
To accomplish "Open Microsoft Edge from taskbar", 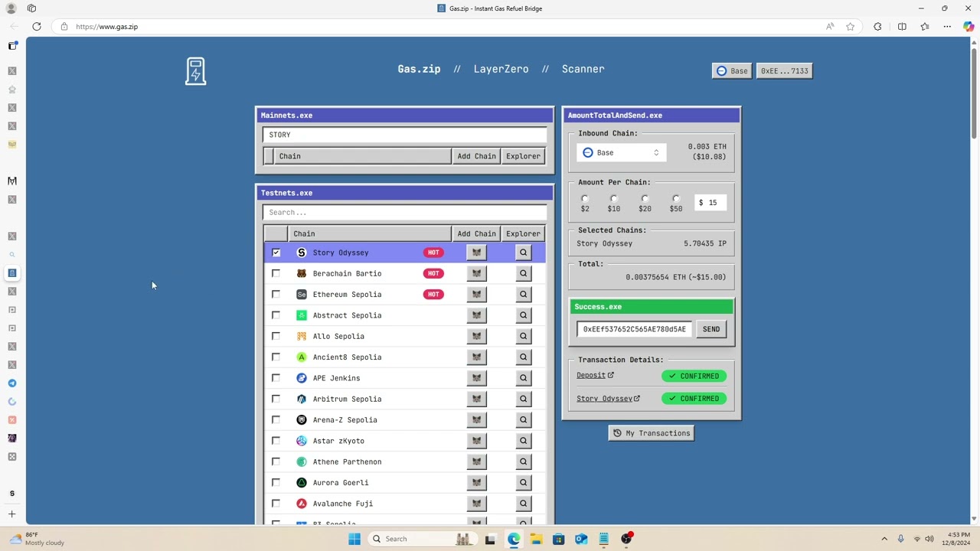I will pyautogui.click(x=513, y=539).
